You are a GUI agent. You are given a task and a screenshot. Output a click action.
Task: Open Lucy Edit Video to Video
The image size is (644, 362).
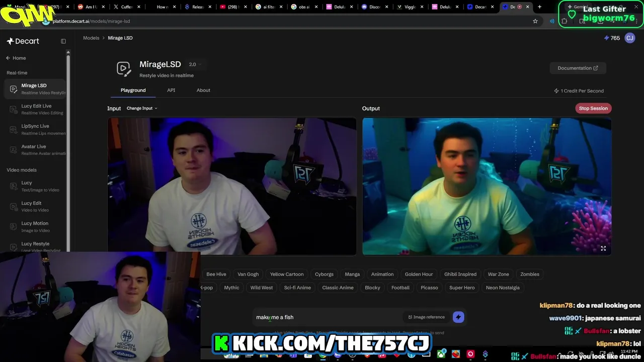35,206
